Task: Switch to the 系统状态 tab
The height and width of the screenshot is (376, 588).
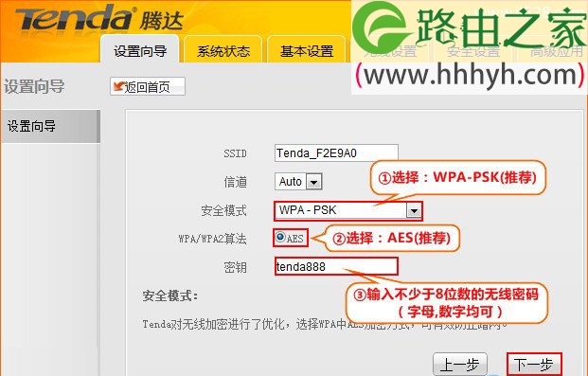Action: point(223,50)
